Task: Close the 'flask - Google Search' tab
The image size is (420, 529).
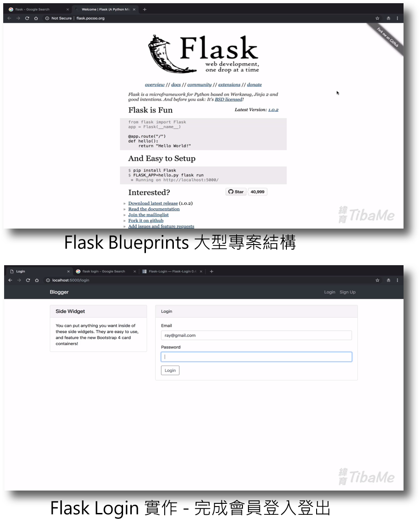Action: coord(67,10)
